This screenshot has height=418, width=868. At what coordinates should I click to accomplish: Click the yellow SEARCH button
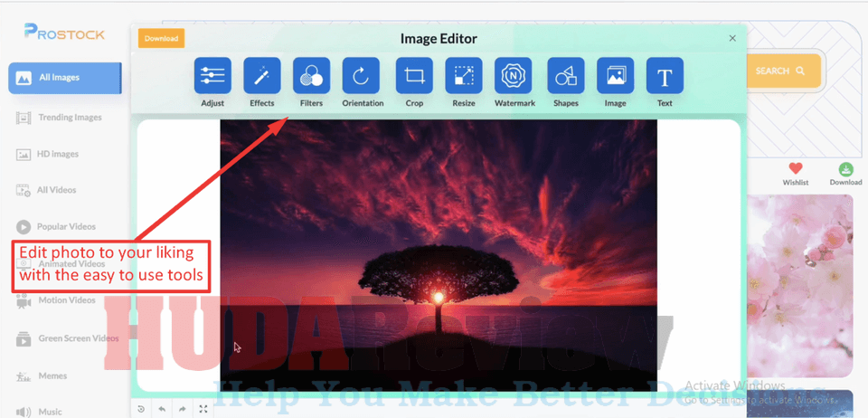pos(783,71)
